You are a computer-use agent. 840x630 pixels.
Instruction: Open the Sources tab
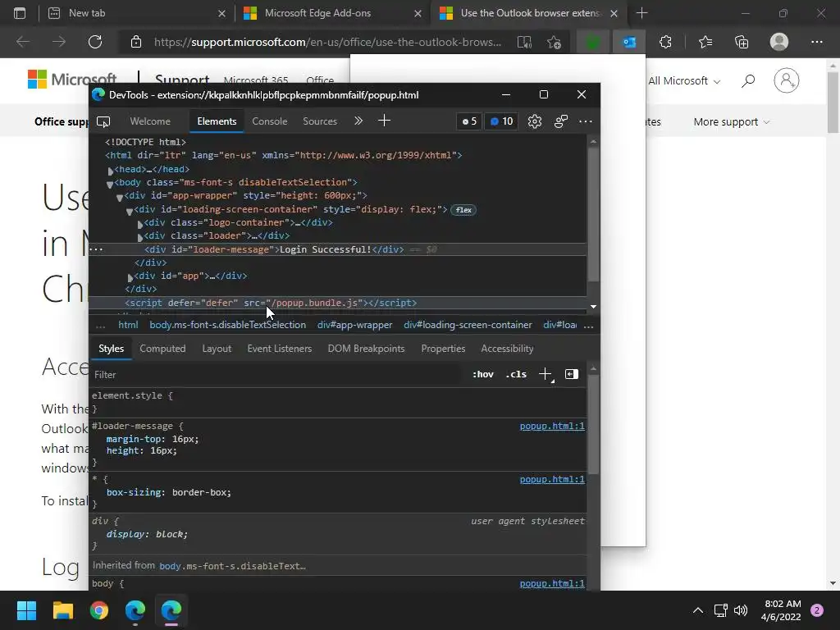[320, 121]
